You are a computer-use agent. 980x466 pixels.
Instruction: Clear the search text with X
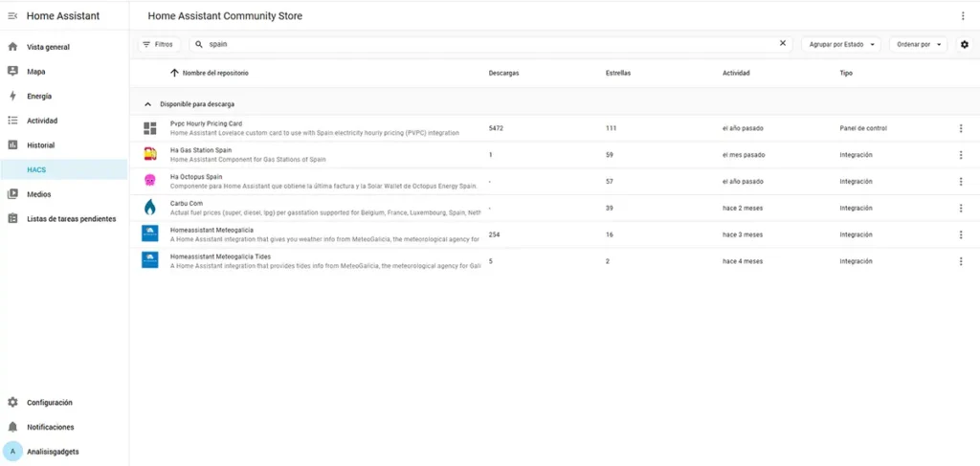[x=783, y=43]
